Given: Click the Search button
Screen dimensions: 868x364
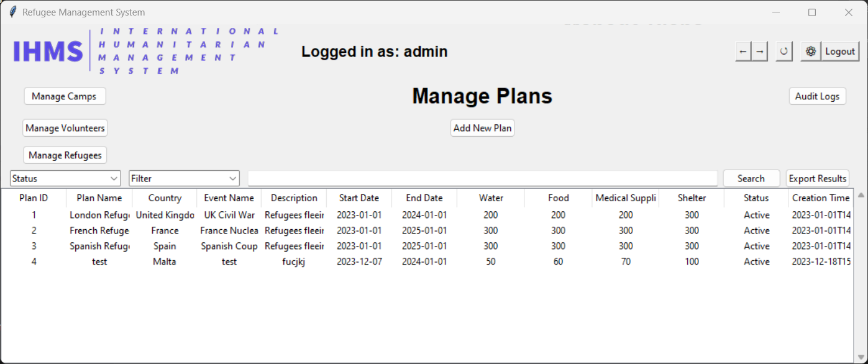Looking at the screenshot, I should coord(751,178).
